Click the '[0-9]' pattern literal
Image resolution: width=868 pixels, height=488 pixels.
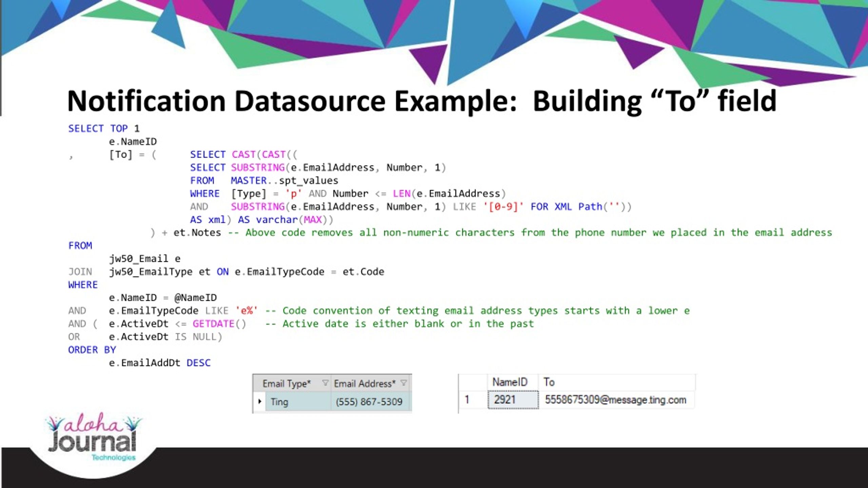click(x=503, y=207)
